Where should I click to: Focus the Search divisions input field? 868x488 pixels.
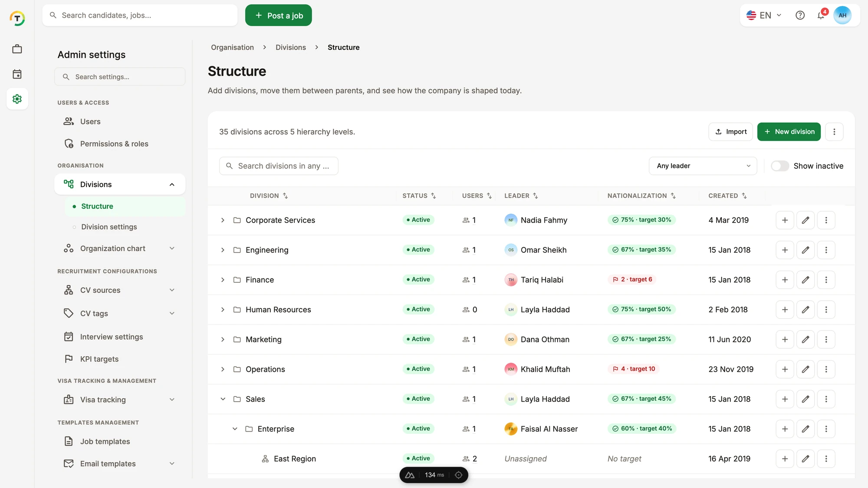click(x=279, y=166)
